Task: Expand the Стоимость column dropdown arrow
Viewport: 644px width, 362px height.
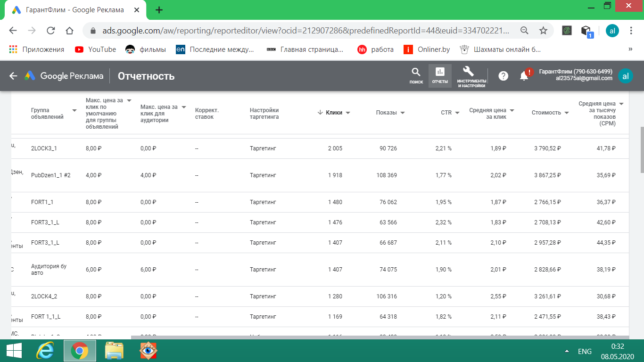Action: coord(567,113)
